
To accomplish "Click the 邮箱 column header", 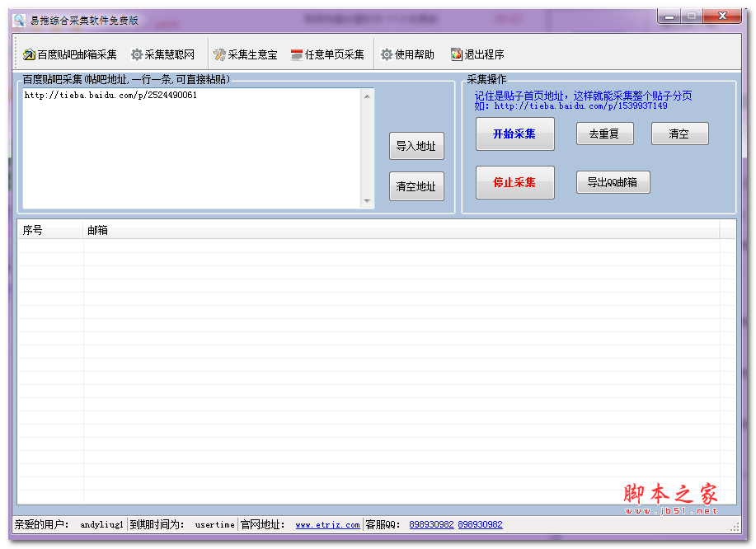I will pyautogui.click(x=401, y=230).
